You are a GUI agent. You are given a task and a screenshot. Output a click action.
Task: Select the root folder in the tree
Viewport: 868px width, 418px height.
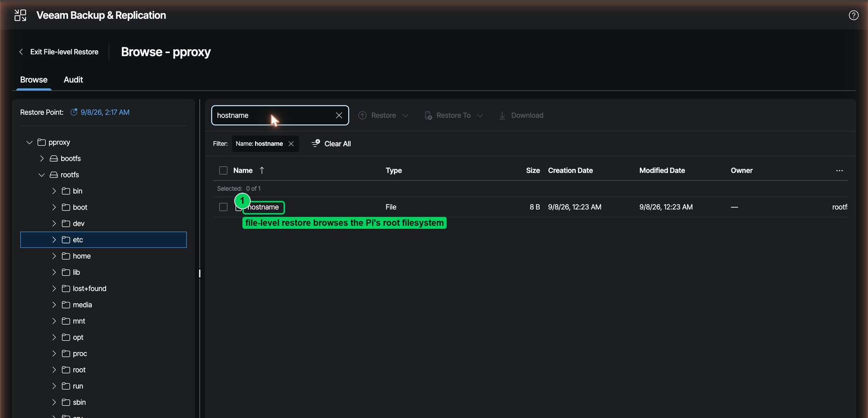(x=79, y=370)
